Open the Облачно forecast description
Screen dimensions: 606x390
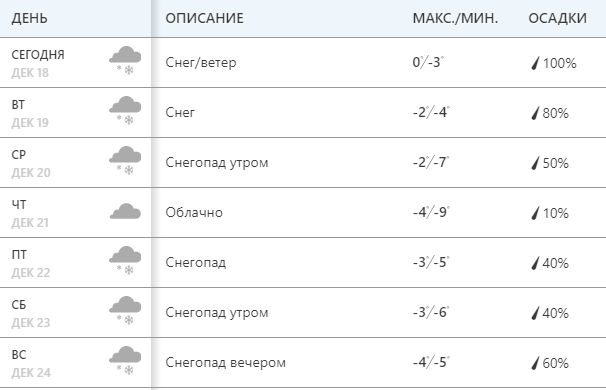(x=194, y=212)
